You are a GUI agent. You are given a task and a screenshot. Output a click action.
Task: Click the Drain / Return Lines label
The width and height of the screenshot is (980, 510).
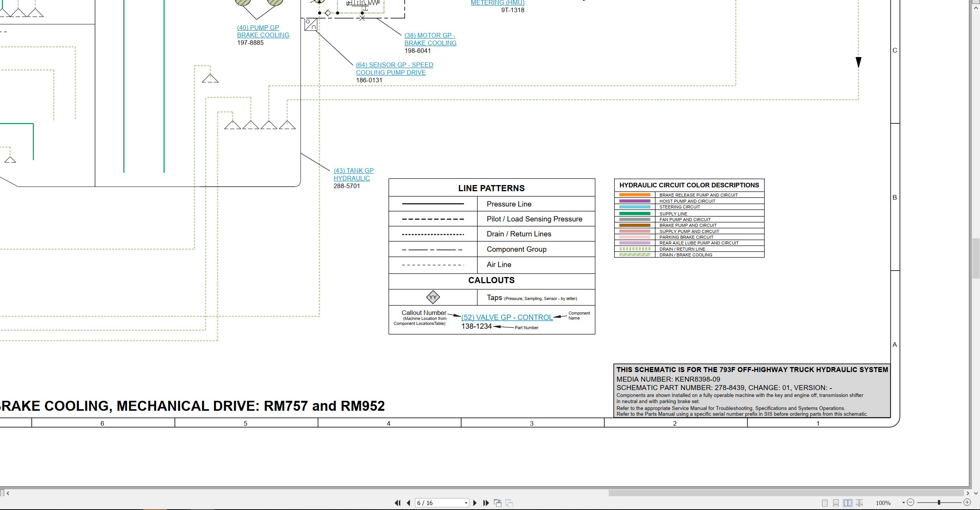(x=519, y=234)
